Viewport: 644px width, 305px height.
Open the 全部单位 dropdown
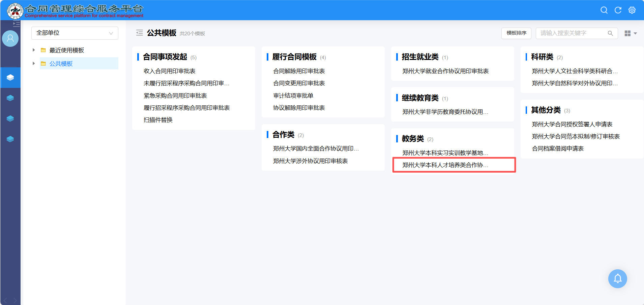pyautogui.click(x=75, y=33)
